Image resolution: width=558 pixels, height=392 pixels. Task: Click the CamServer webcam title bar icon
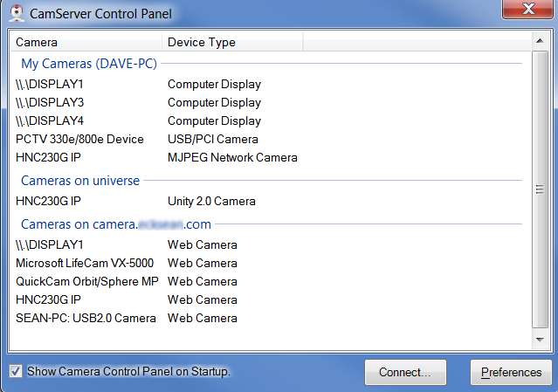point(14,13)
